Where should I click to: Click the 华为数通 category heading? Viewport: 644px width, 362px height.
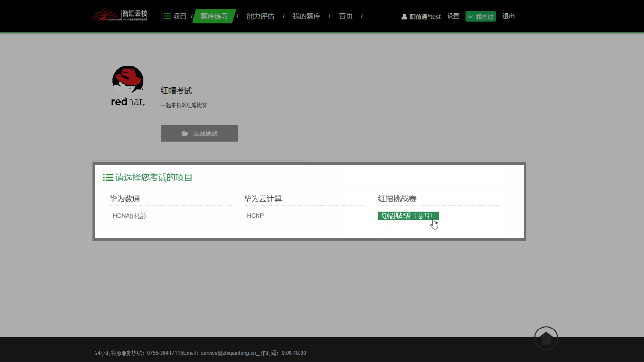pyautogui.click(x=125, y=199)
